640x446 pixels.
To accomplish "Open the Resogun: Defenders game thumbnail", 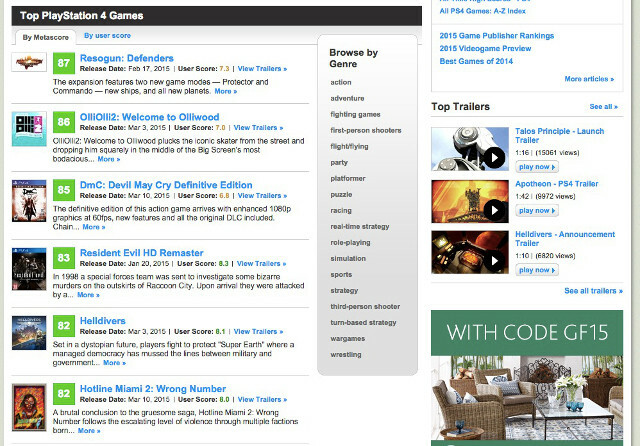I will click(29, 62).
